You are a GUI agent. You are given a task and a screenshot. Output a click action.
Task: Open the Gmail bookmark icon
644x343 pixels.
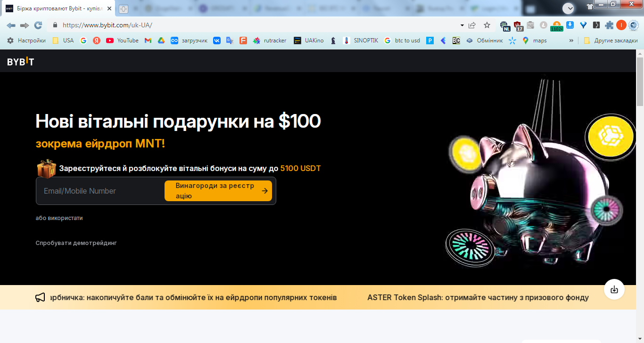click(x=148, y=41)
